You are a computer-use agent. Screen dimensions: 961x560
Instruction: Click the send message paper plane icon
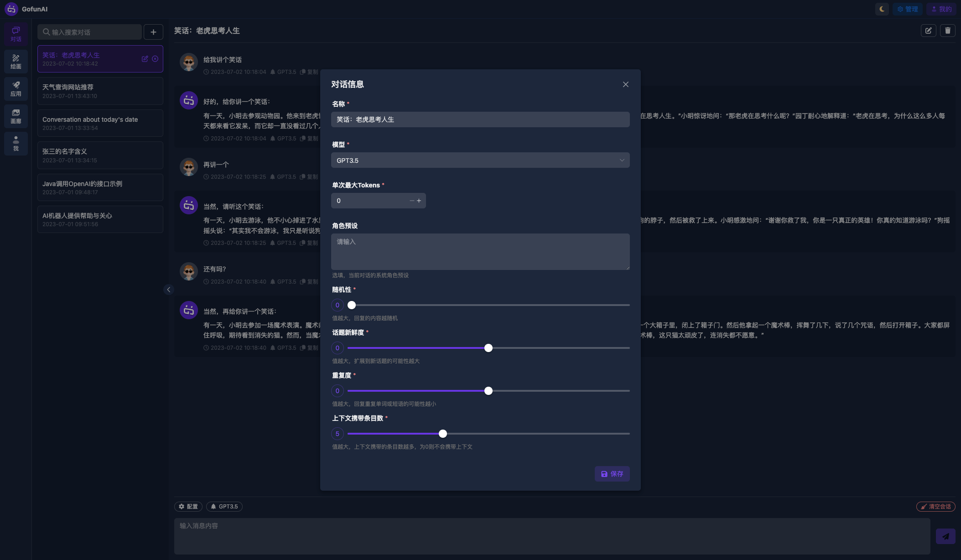945,536
